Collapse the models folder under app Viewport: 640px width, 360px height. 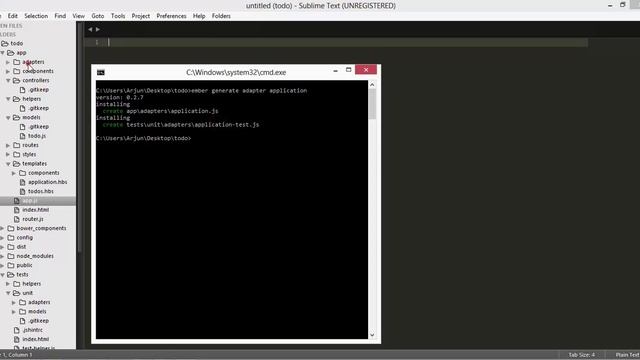click(8, 118)
